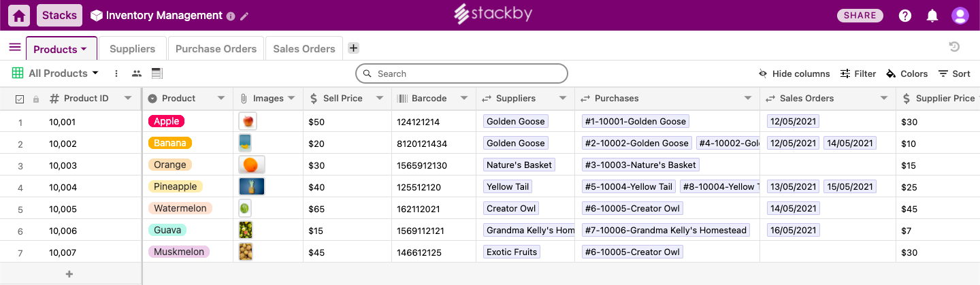Open the Suppliers column header dropdown
980x285 pixels.
[563, 99]
